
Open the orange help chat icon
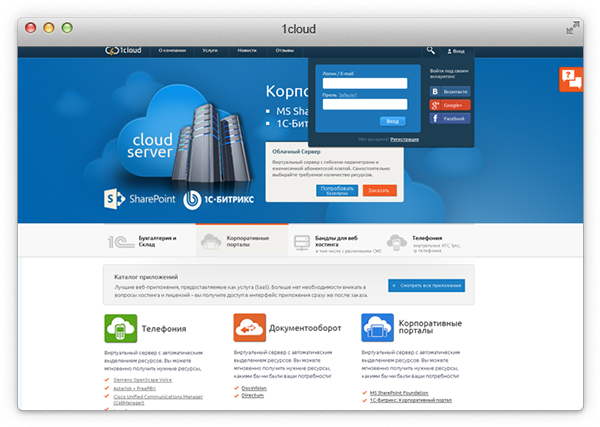pyautogui.click(x=571, y=79)
